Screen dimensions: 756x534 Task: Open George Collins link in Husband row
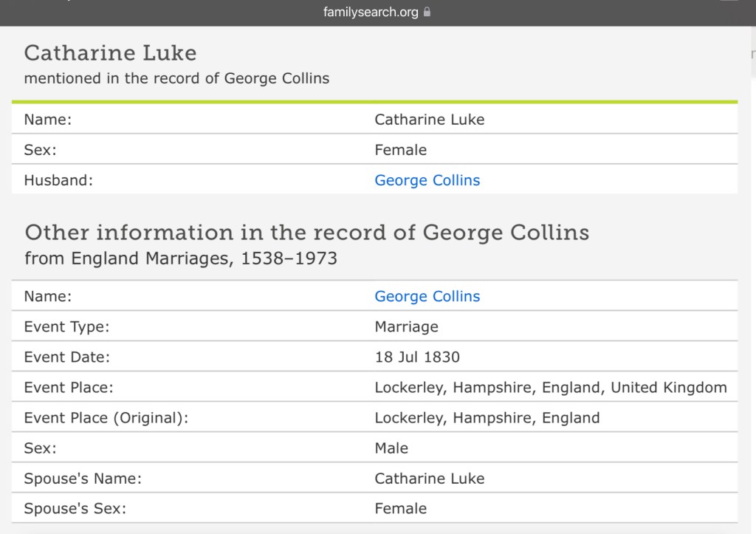[427, 180]
